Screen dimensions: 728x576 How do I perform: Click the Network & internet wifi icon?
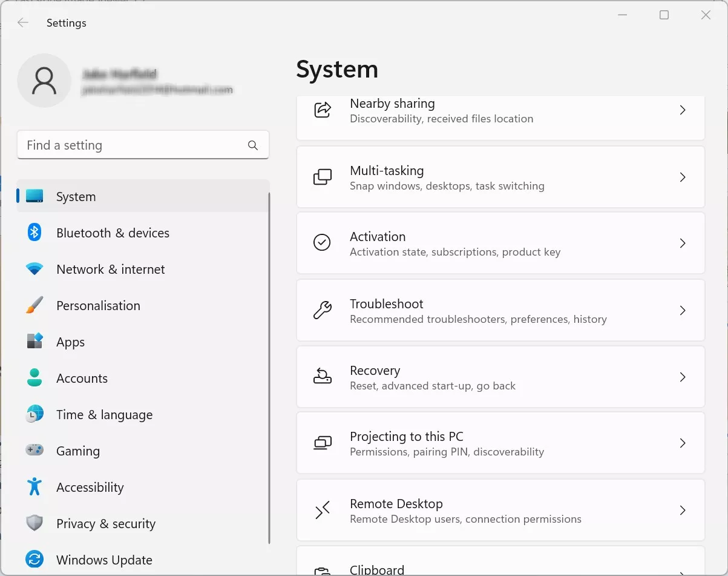point(34,269)
